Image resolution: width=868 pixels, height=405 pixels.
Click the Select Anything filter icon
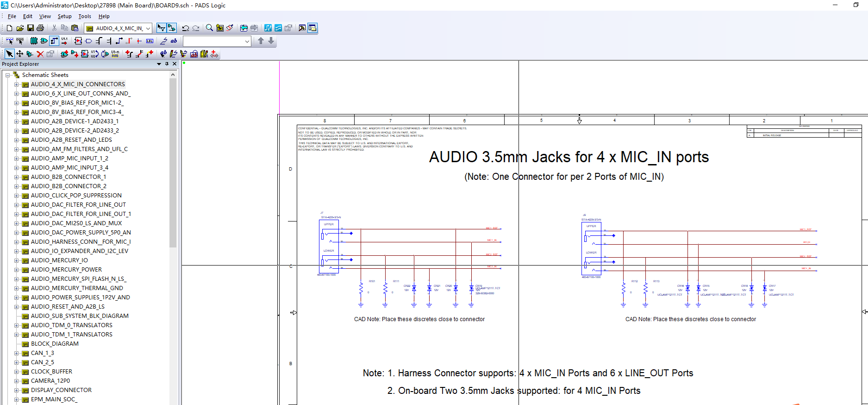pos(9,41)
